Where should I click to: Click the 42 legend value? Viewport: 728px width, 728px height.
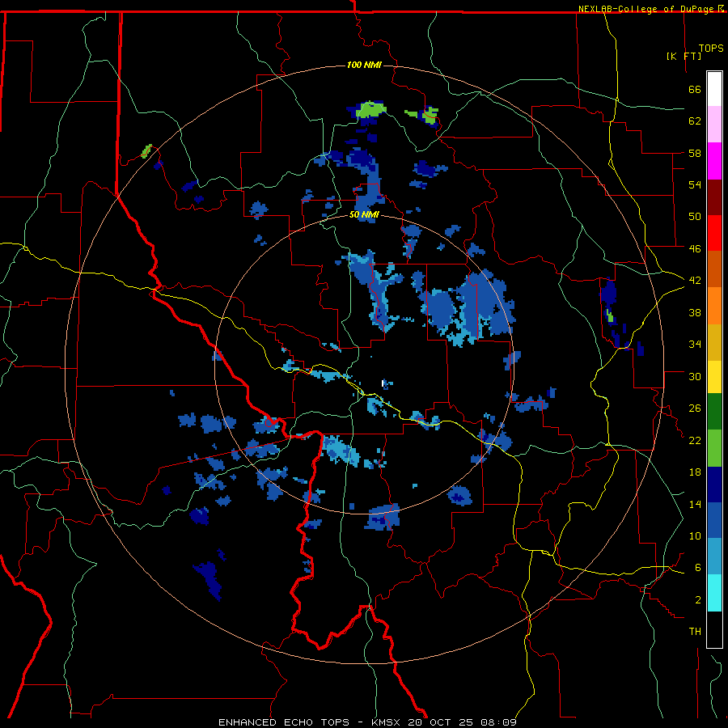[695, 281]
